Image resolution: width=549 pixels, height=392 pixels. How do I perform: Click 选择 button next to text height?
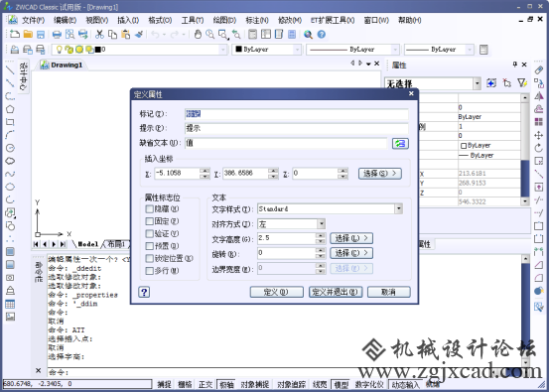[x=351, y=238]
